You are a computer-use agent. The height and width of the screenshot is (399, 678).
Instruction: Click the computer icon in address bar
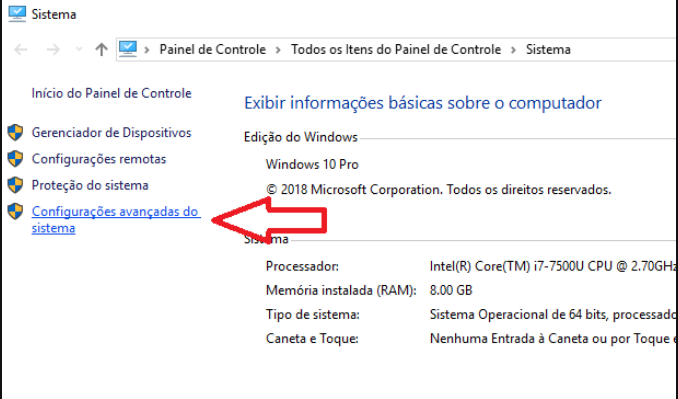pyautogui.click(x=128, y=49)
